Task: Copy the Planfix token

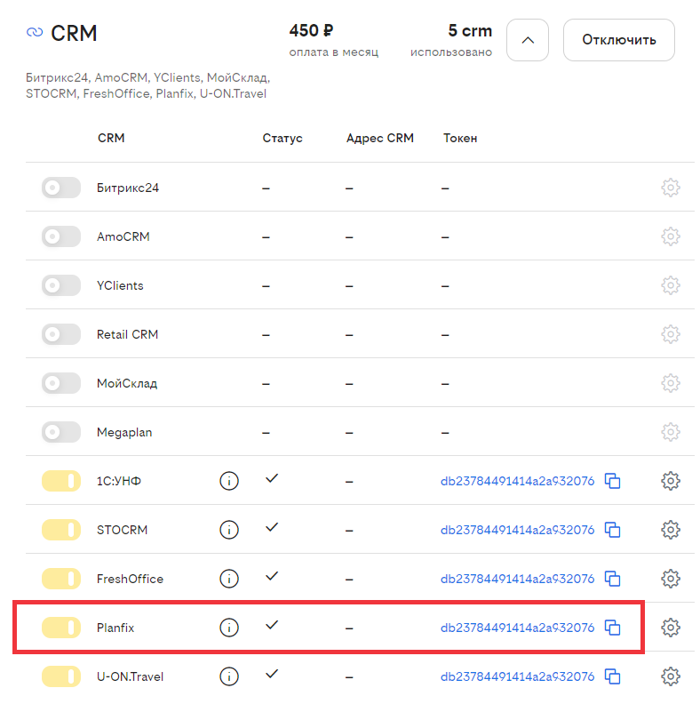Action: (612, 628)
